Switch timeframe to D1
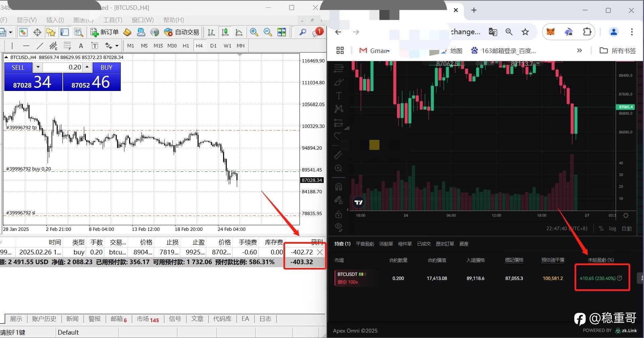 click(213, 46)
